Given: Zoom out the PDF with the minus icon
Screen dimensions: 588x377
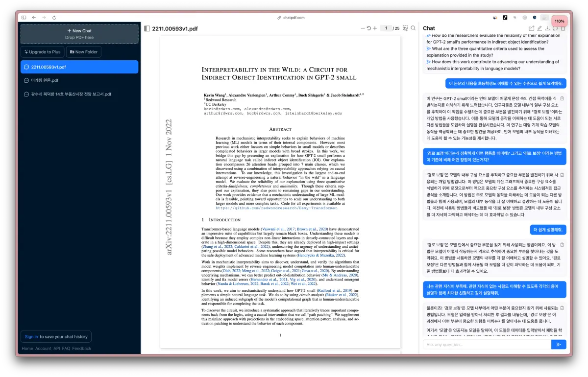Looking at the screenshot, I should [x=363, y=28].
